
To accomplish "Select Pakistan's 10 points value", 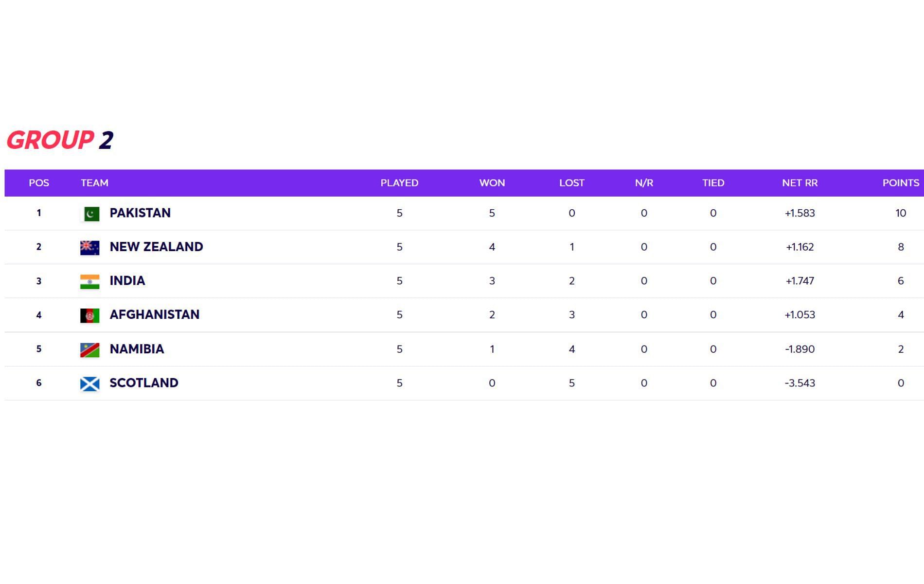I will (901, 213).
